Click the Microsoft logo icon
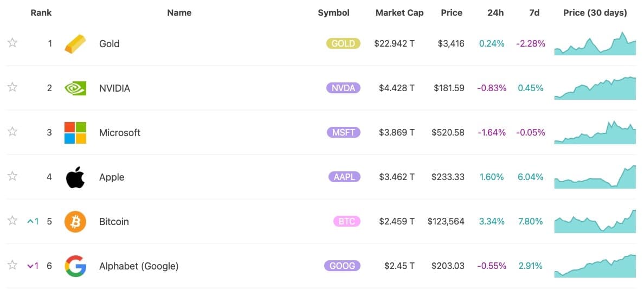Image resolution: width=644 pixels, height=289 pixels. [75, 132]
